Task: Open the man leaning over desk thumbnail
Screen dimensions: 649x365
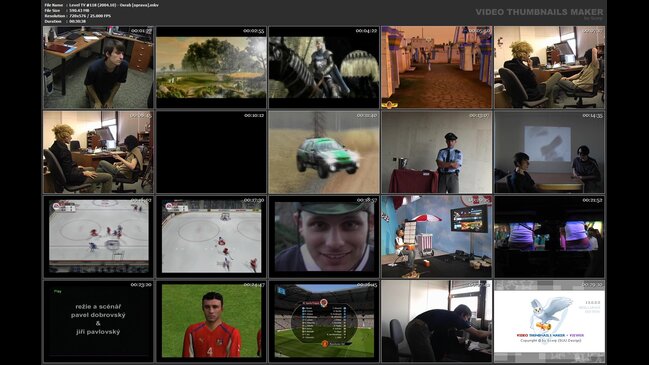Action: [437, 321]
